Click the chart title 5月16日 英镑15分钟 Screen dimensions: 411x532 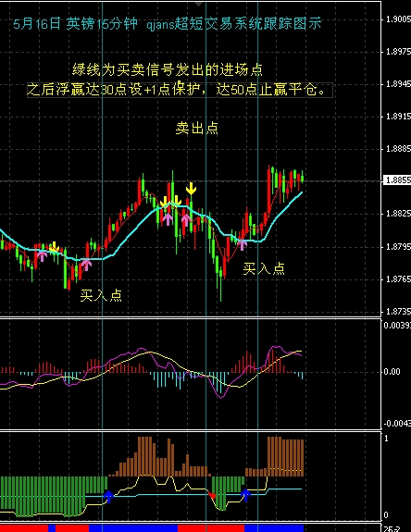(75, 24)
